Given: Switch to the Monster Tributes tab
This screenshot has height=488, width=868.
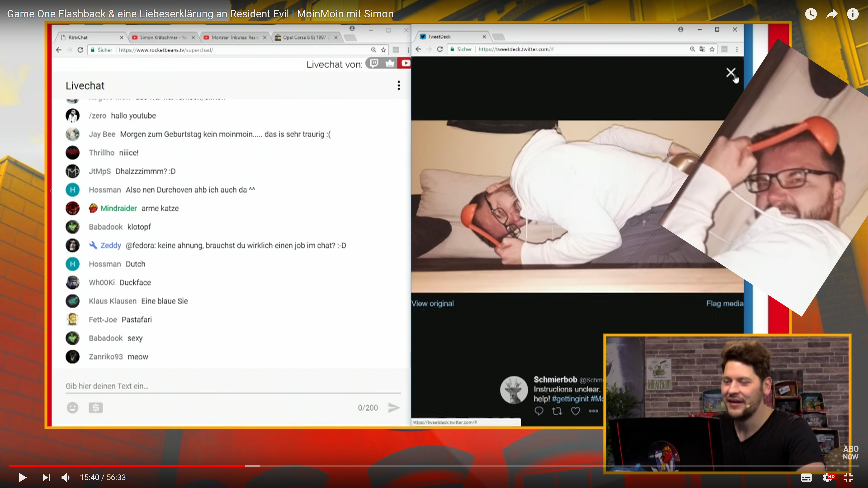Looking at the screenshot, I should (235, 37).
